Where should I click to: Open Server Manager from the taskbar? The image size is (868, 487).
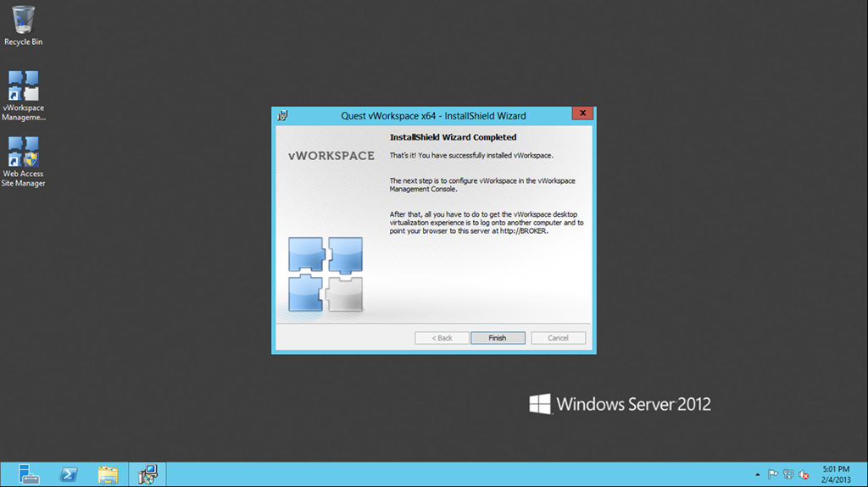click(x=28, y=474)
